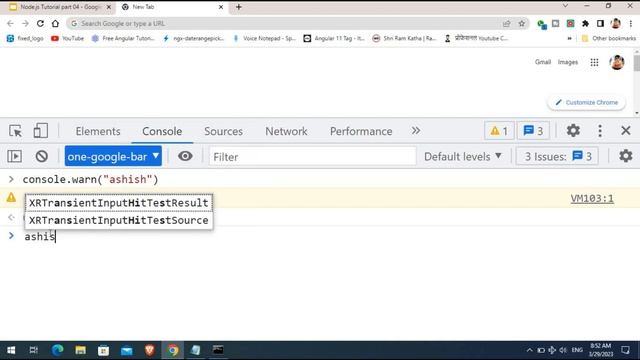640x360 pixels.
Task: Open Chrome profile avatar in toolbar
Action: [x=616, y=24]
